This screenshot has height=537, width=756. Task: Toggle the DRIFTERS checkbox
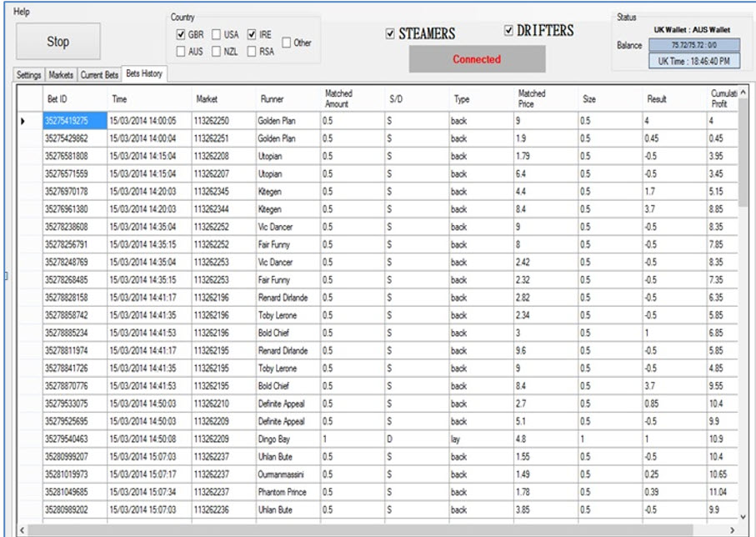[x=508, y=30]
